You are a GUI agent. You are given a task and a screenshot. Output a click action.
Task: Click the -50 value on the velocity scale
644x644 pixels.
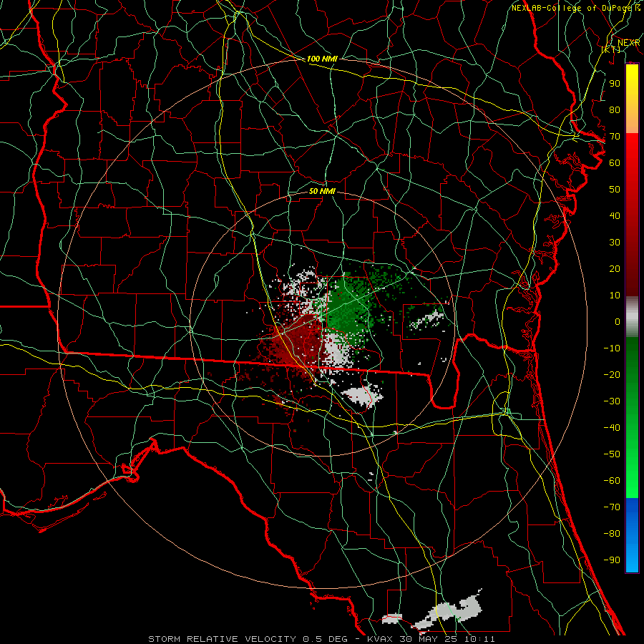(612, 454)
